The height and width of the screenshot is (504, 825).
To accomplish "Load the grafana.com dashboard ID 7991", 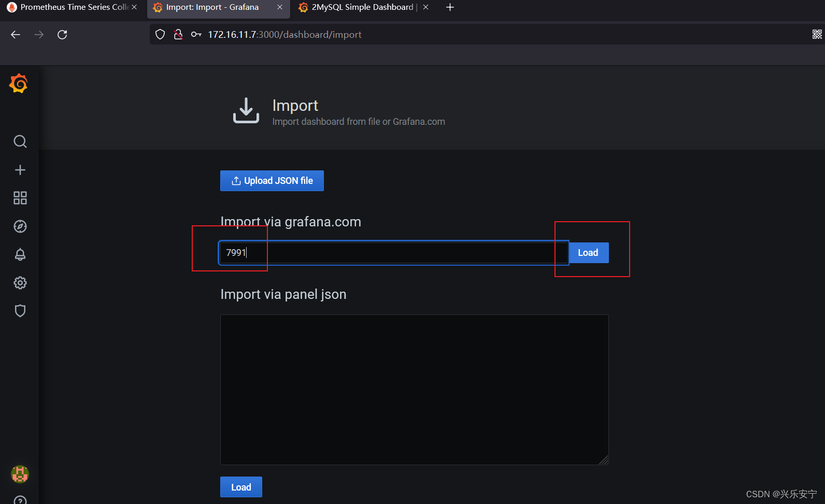I will click(x=588, y=253).
